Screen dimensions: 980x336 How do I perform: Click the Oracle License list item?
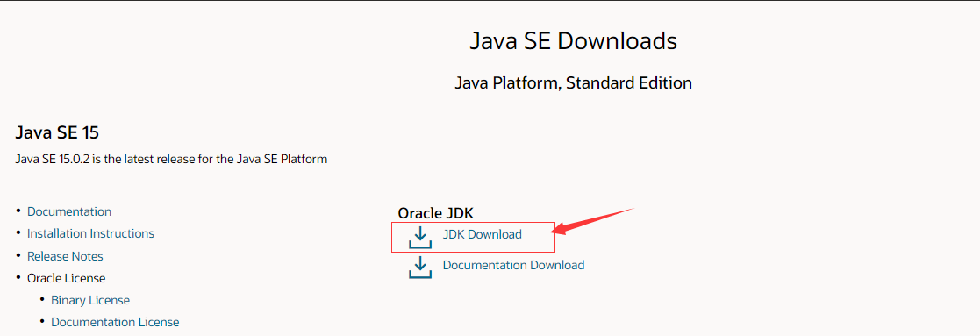[x=67, y=278]
